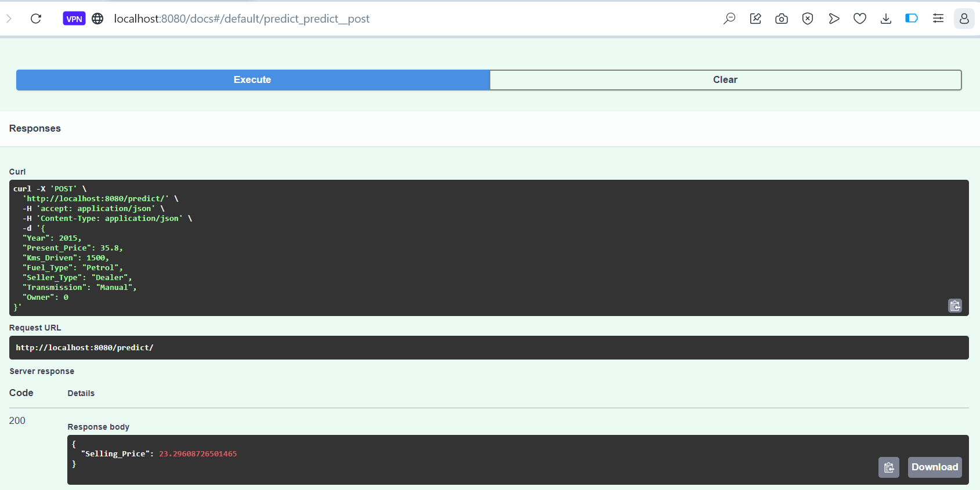Click the "Present_Price": 35.8 line

(73, 248)
